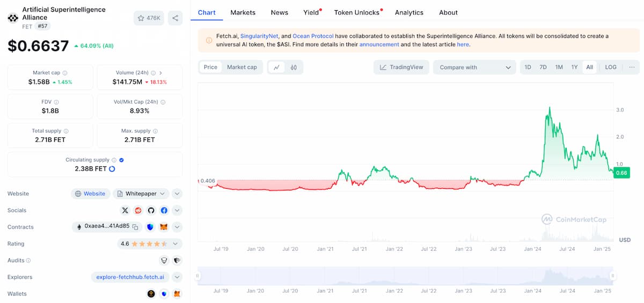Click the 0.66 current price tag

point(621,173)
